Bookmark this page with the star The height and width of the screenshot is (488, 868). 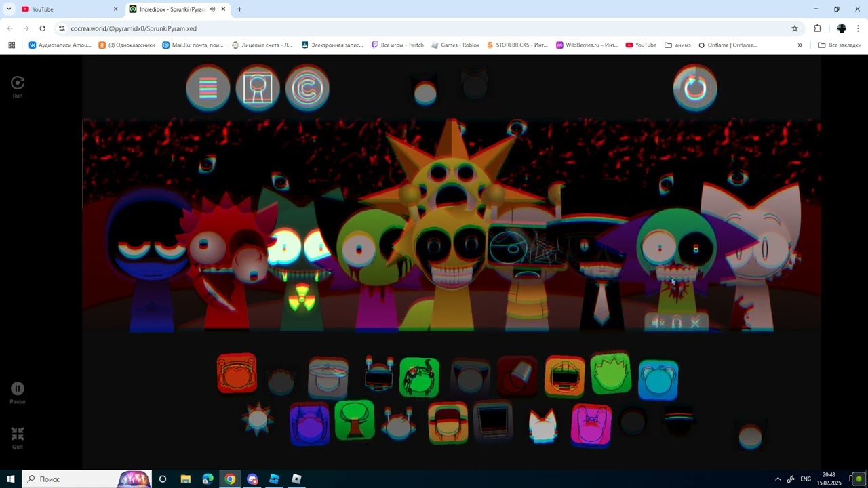795,28
